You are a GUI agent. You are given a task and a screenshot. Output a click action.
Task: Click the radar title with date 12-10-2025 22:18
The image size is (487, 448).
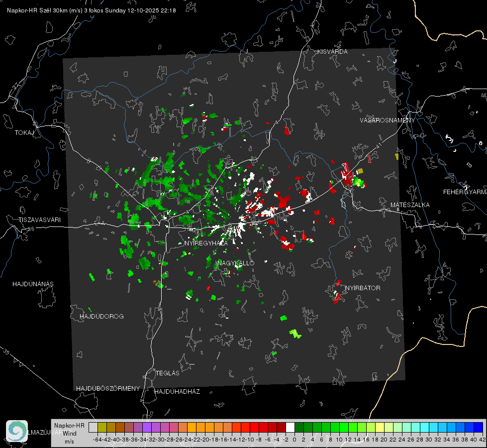coord(92,10)
